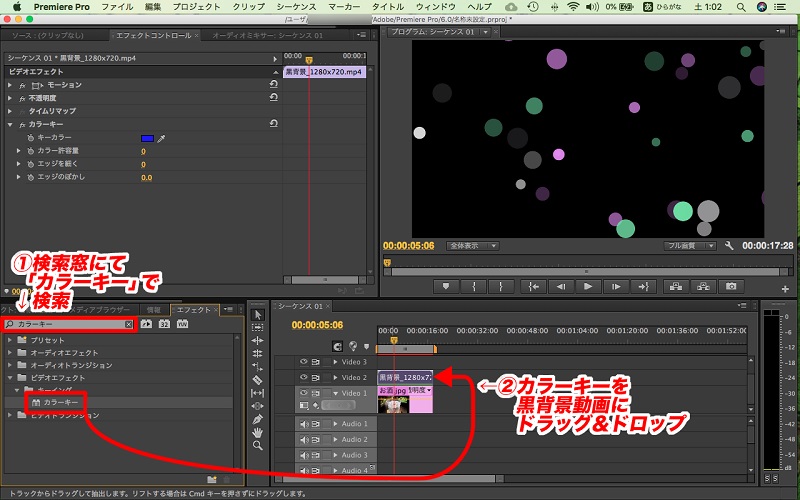The height and width of the screenshot is (500, 800).
Task: Toggle sync lock on Video 2
Action: coord(316,378)
